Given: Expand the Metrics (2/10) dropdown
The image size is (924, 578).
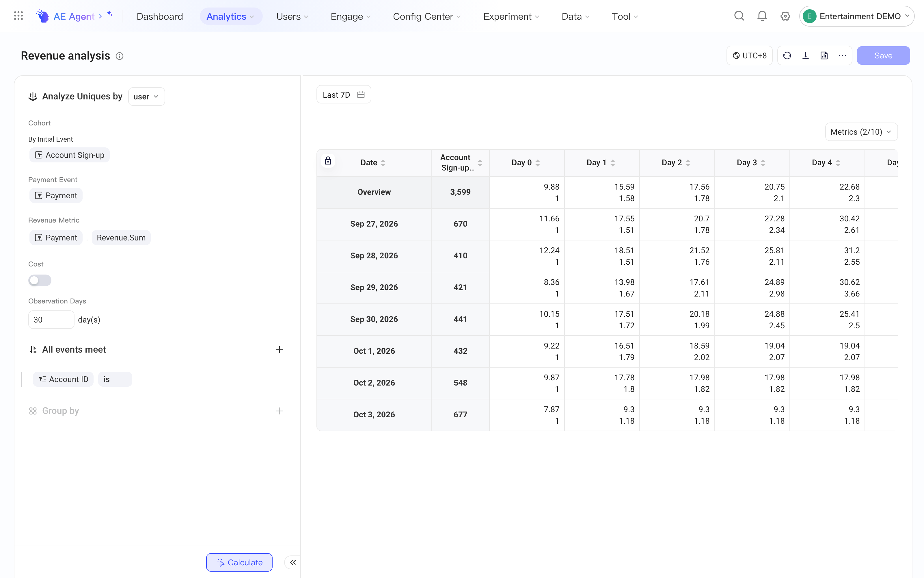Looking at the screenshot, I should tap(861, 132).
